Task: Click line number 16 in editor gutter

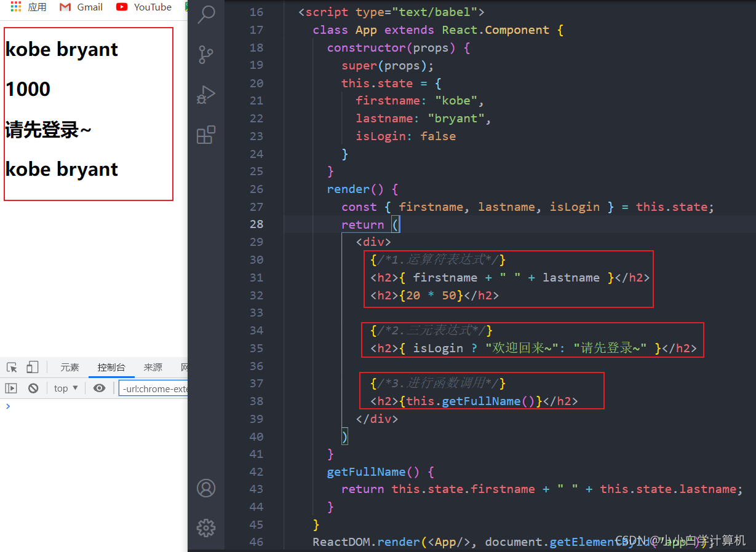Action: click(x=256, y=12)
